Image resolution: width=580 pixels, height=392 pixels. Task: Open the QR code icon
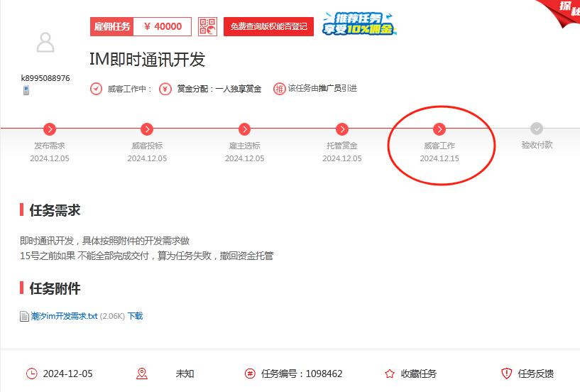(x=207, y=27)
